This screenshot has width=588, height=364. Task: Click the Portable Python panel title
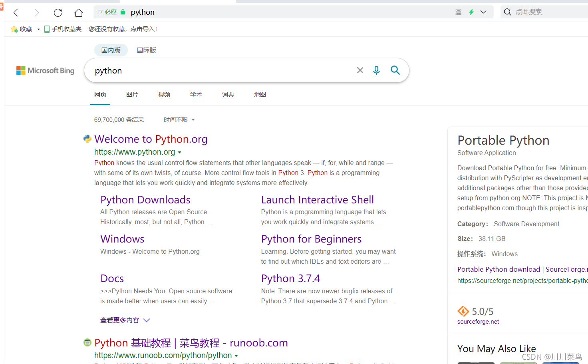(503, 140)
